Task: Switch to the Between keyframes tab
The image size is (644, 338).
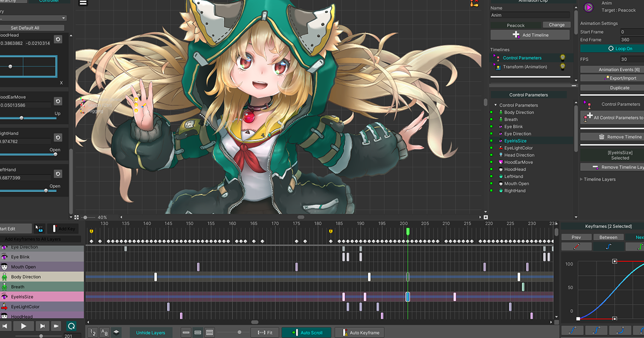Action: 608,237
